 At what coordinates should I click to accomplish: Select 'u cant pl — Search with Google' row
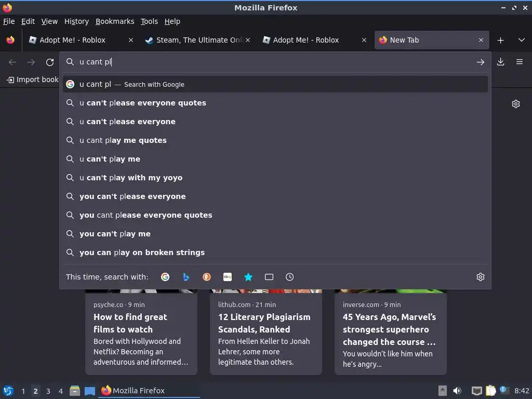pos(275,84)
